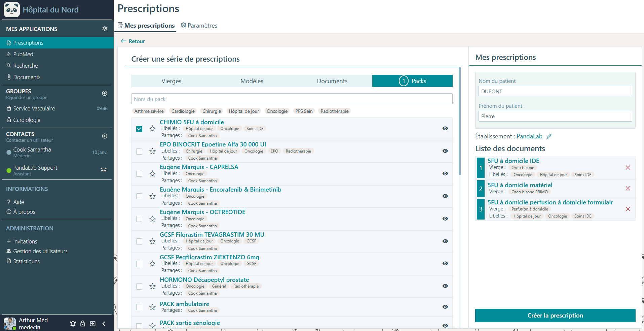The width and height of the screenshot is (644, 331).
Task: Click the pack list vertical scrollbar
Action: (x=459, y=121)
